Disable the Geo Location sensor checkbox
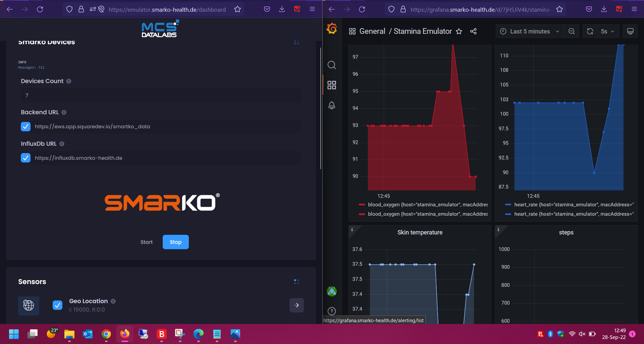This screenshot has height=344, width=644. (x=57, y=305)
